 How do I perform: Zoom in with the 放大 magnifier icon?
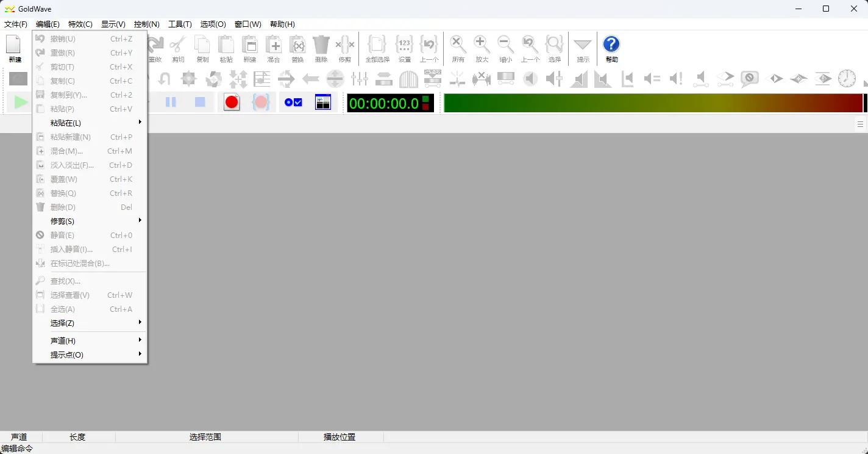[x=482, y=48]
